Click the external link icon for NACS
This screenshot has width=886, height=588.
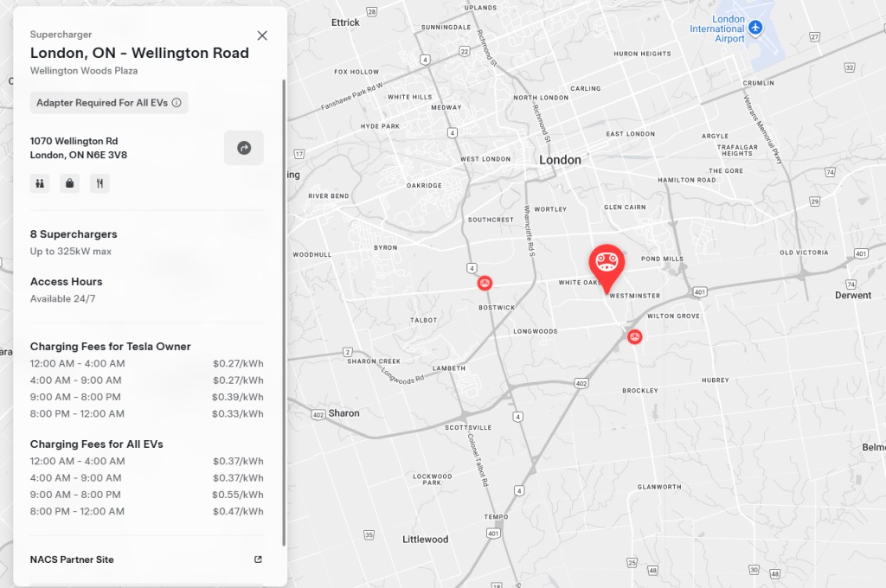tap(258, 559)
